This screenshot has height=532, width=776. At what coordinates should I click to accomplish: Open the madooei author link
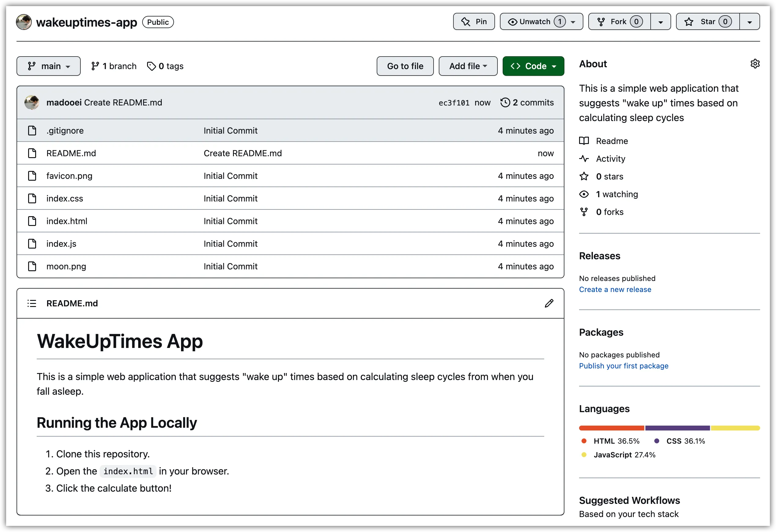coord(64,102)
